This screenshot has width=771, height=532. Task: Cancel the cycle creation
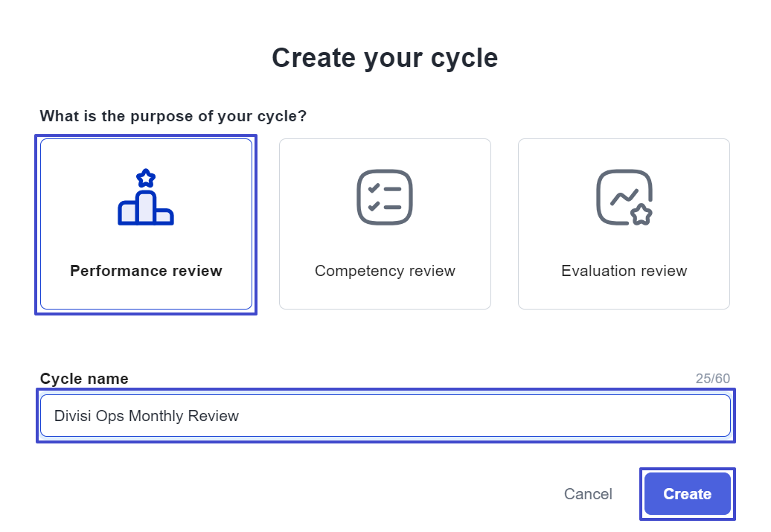[x=588, y=494]
